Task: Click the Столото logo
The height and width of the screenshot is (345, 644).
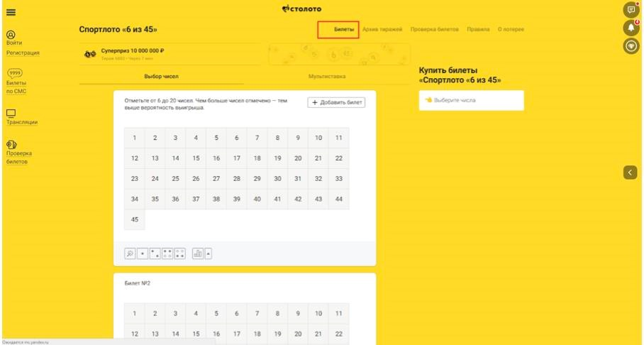Action: point(302,9)
